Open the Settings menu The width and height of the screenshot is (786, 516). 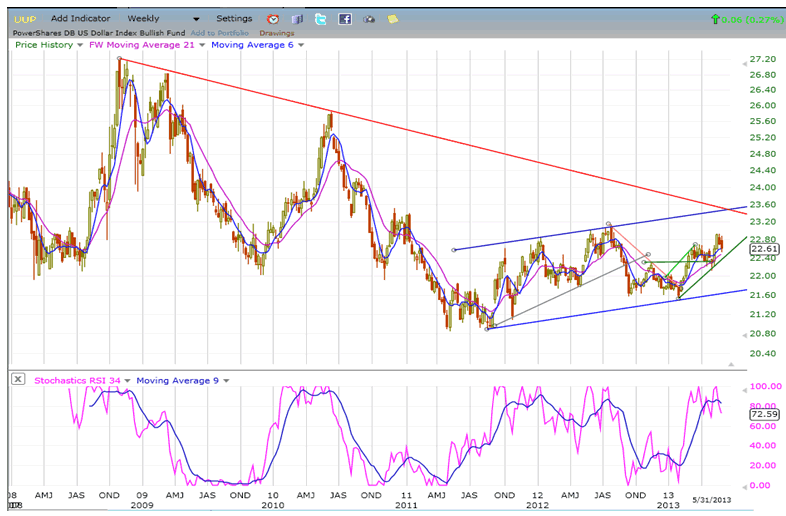[x=235, y=18]
